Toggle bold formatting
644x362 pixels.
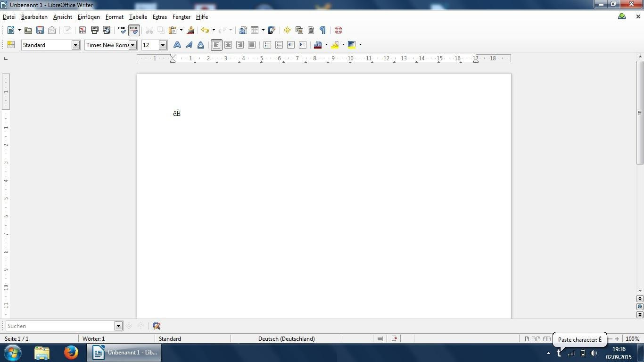(177, 45)
